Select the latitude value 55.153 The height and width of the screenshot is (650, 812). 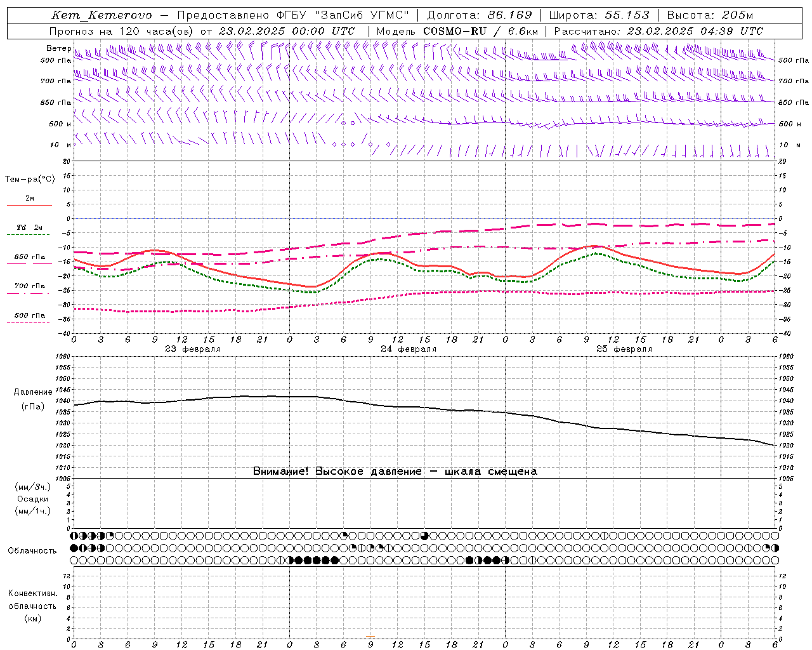627,15
